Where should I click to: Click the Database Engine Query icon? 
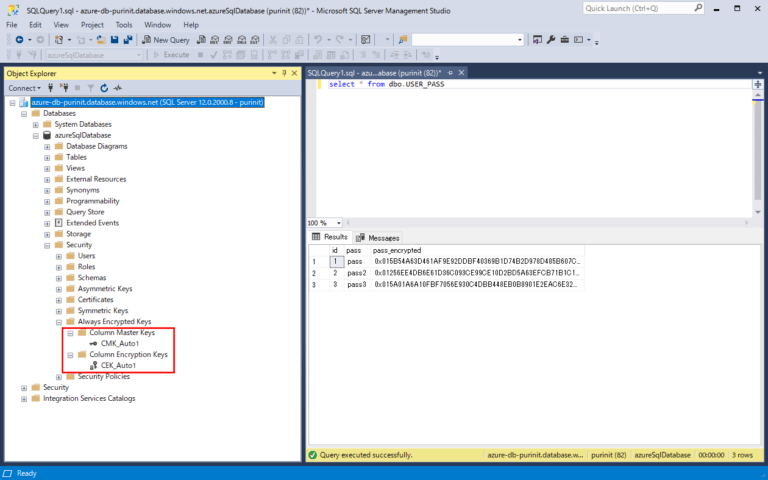coord(201,40)
